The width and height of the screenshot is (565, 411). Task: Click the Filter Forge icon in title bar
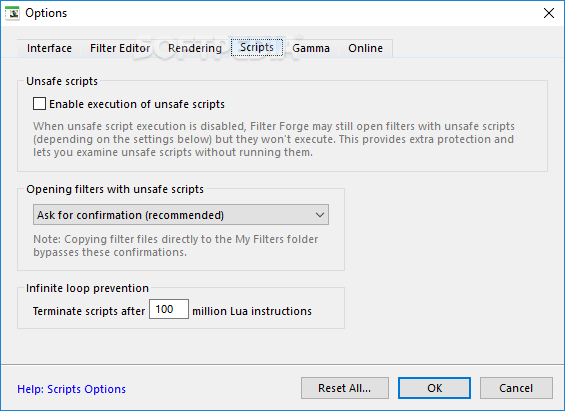[x=13, y=13]
